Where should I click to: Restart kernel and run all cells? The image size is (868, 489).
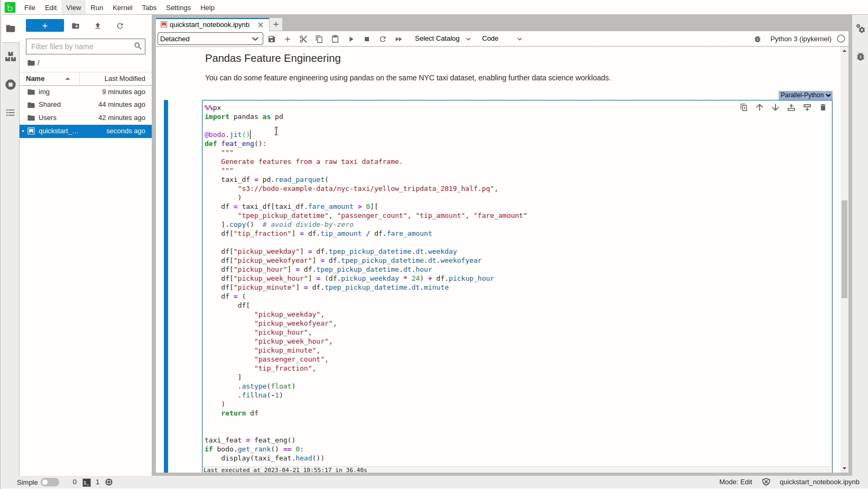click(399, 39)
